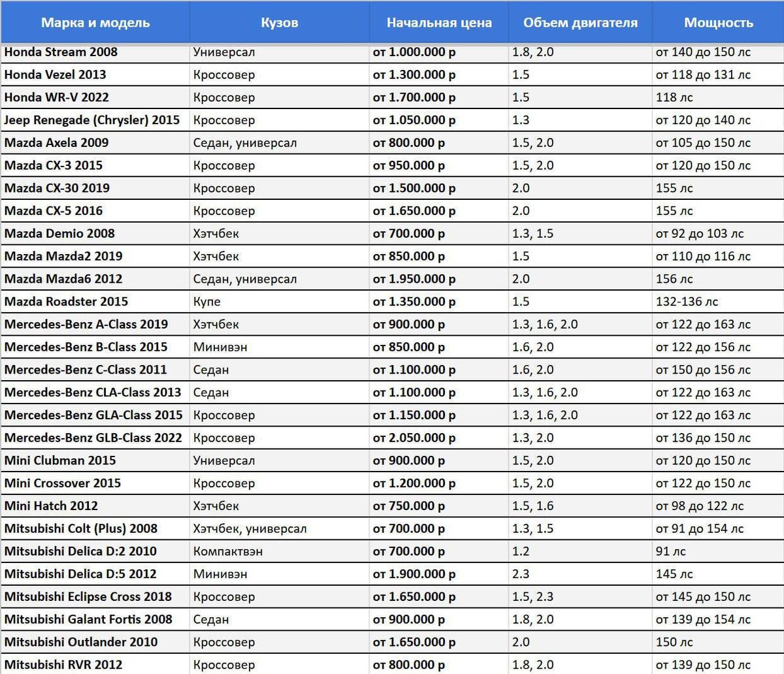Click power 'от 92 до 103 лс' for Demio
Image resolution: width=784 pixels, height=674 pixels.
click(x=718, y=233)
